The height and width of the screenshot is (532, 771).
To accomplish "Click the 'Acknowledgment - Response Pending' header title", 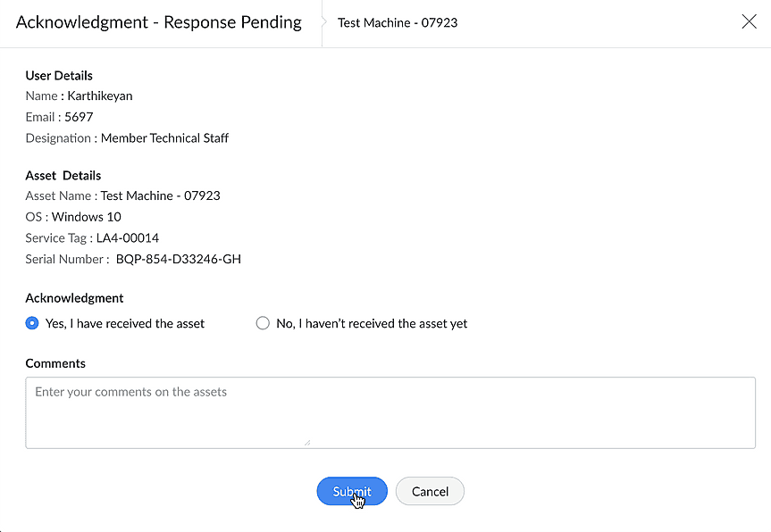I will click(159, 22).
